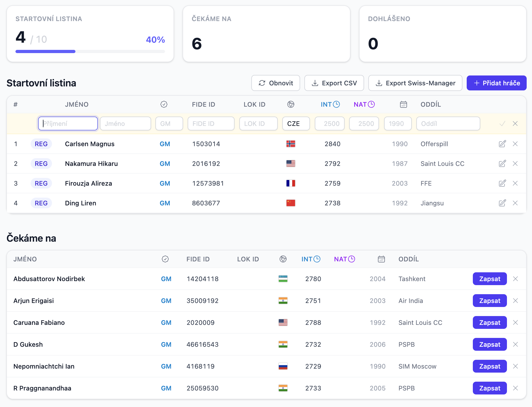Delete D Gukesh from the waiting list
The height and width of the screenshot is (407, 532).
coord(515,344)
